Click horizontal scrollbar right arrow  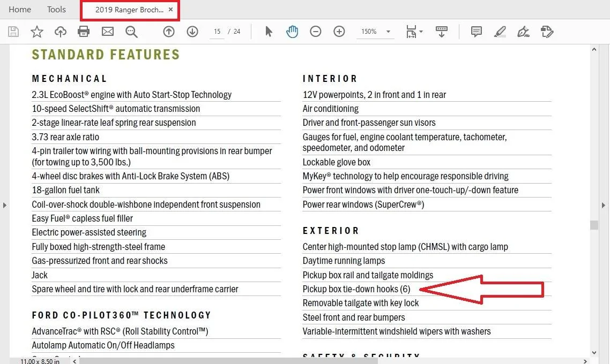tap(585, 361)
